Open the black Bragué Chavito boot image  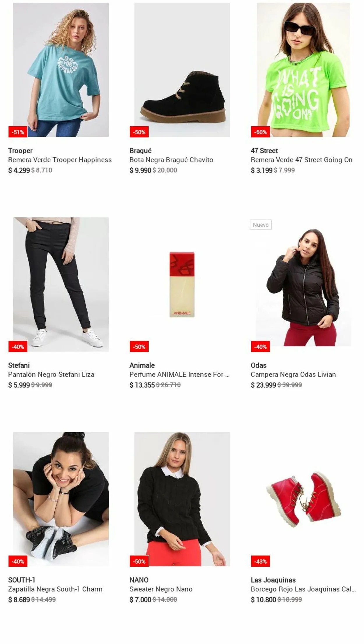pos(182,70)
